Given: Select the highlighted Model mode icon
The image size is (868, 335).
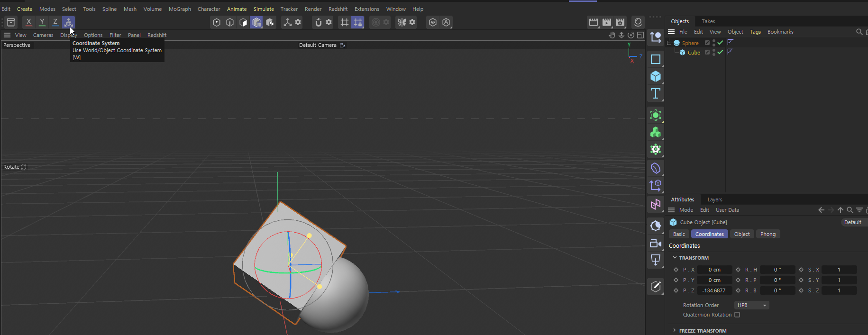Looking at the screenshot, I should tap(256, 22).
